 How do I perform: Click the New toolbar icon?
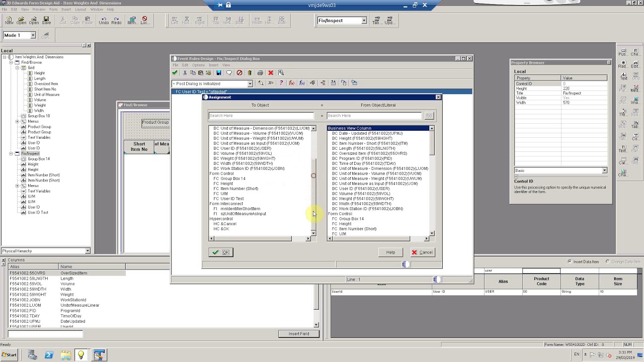click(x=9, y=21)
